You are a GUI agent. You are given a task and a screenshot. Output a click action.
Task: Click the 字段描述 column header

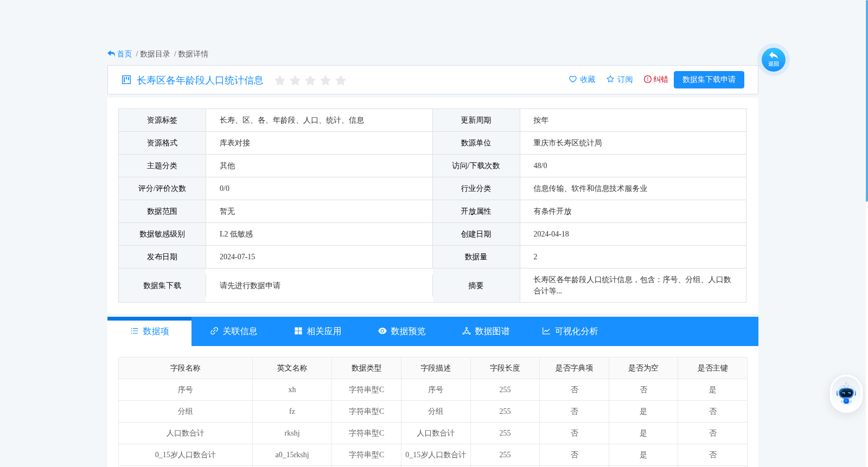coord(436,368)
